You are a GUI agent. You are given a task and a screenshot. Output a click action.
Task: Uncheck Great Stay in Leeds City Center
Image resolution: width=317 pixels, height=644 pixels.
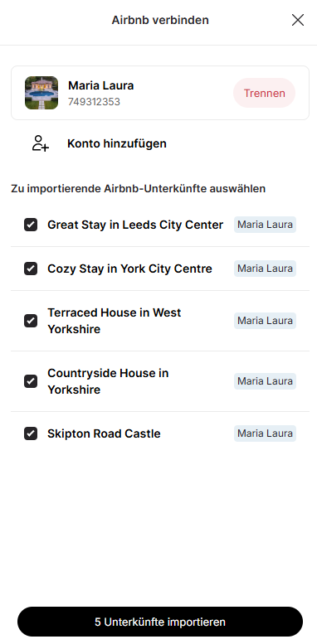[31, 225]
